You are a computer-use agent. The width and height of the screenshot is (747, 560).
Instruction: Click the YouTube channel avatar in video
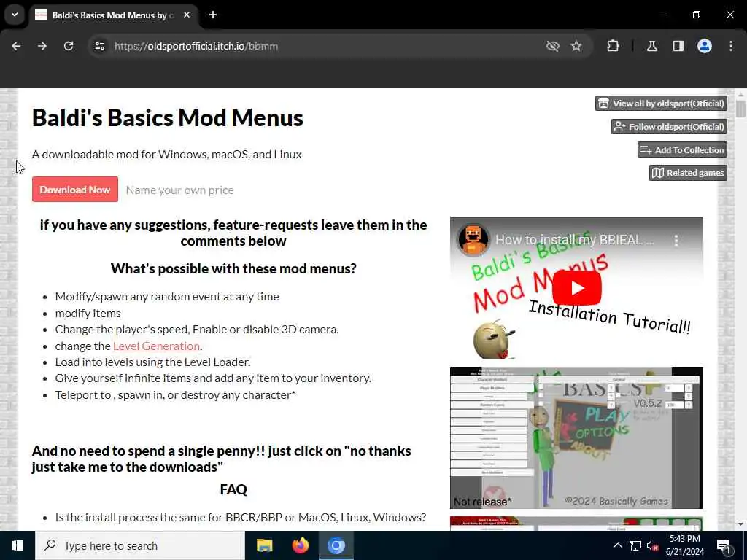point(473,239)
